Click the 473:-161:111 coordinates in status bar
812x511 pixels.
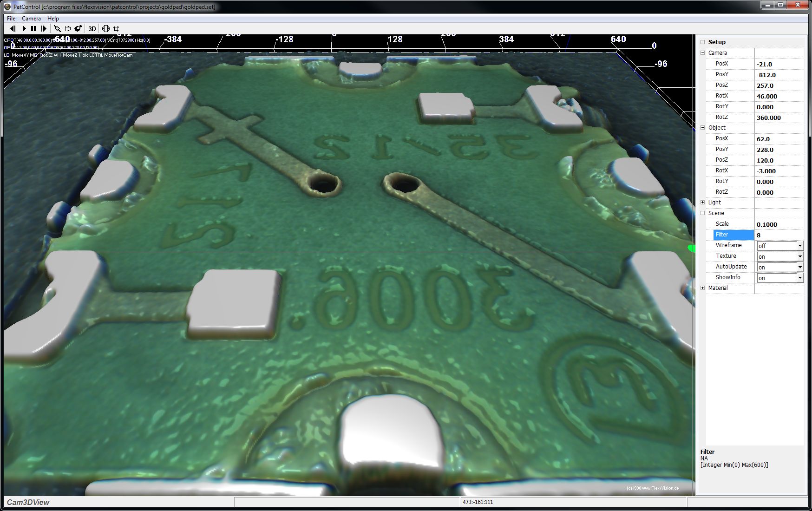(478, 502)
